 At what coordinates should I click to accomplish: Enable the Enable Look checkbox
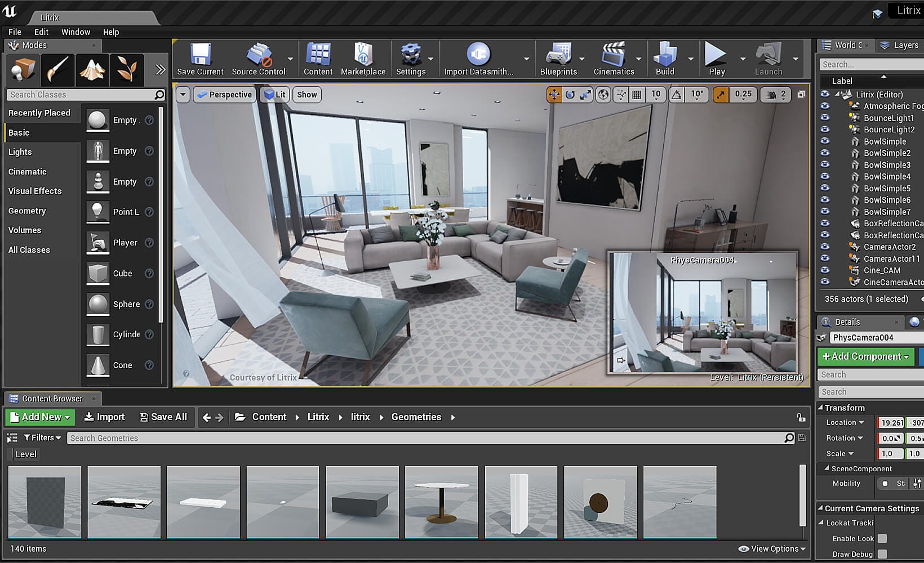point(882,539)
